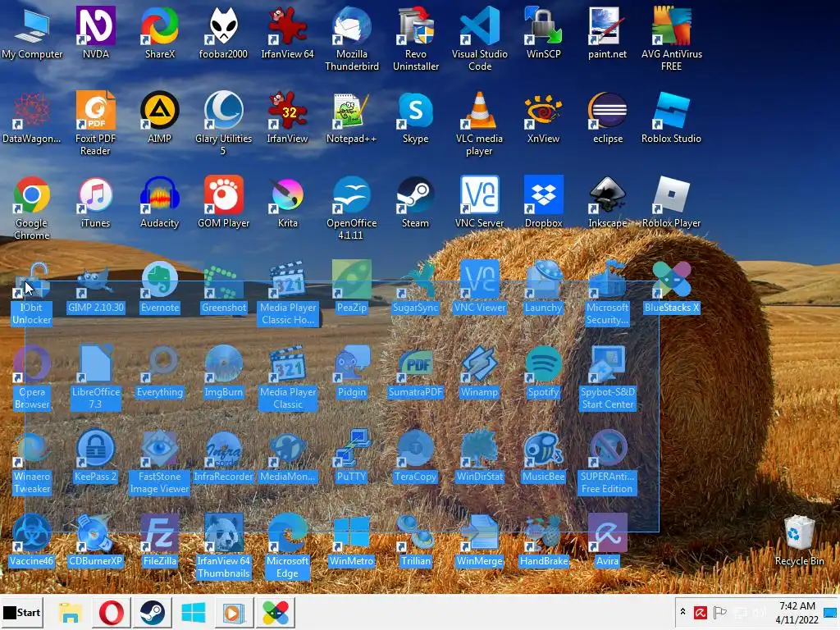Select the Skype shortcut
The image size is (840, 630).
pos(416,116)
